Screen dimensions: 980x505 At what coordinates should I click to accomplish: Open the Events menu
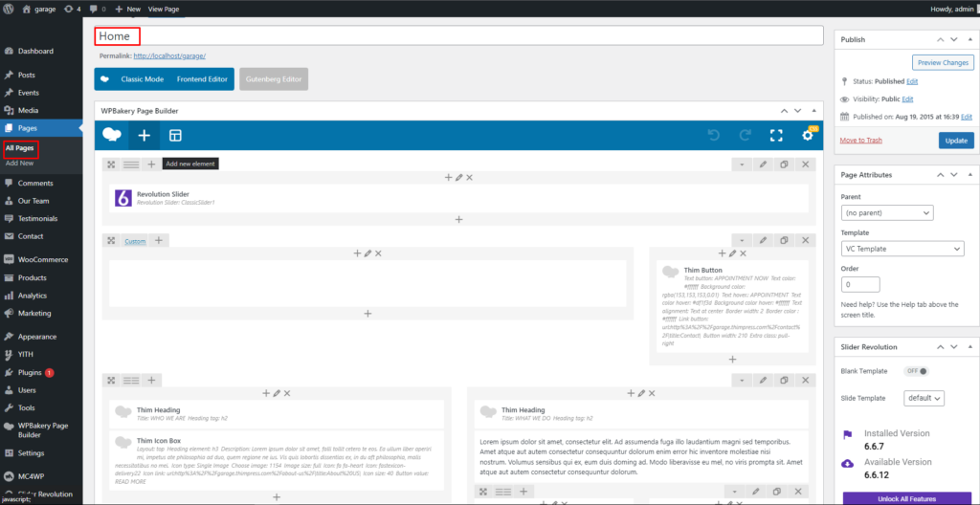point(28,93)
